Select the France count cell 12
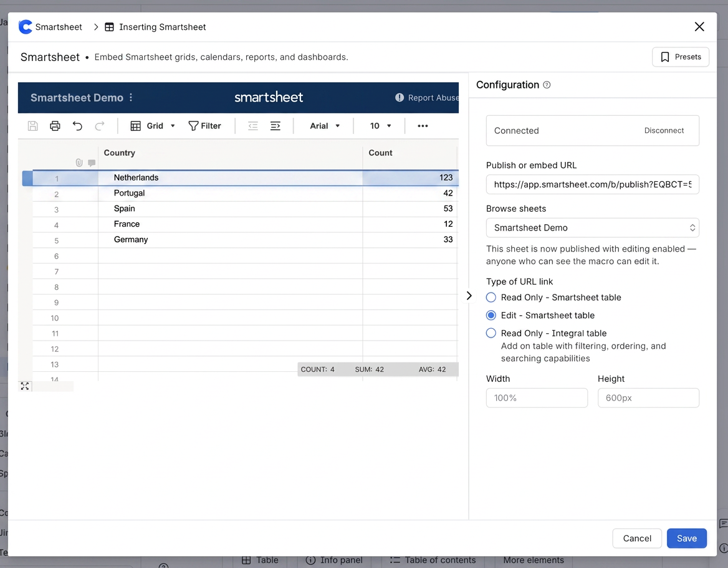Screen dimensions: 728x568 410,224
